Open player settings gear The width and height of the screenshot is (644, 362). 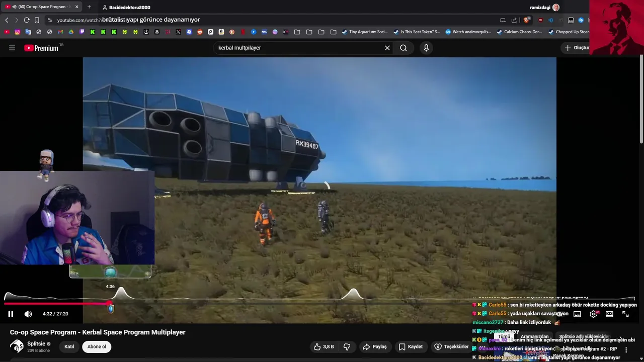[594, 314]
